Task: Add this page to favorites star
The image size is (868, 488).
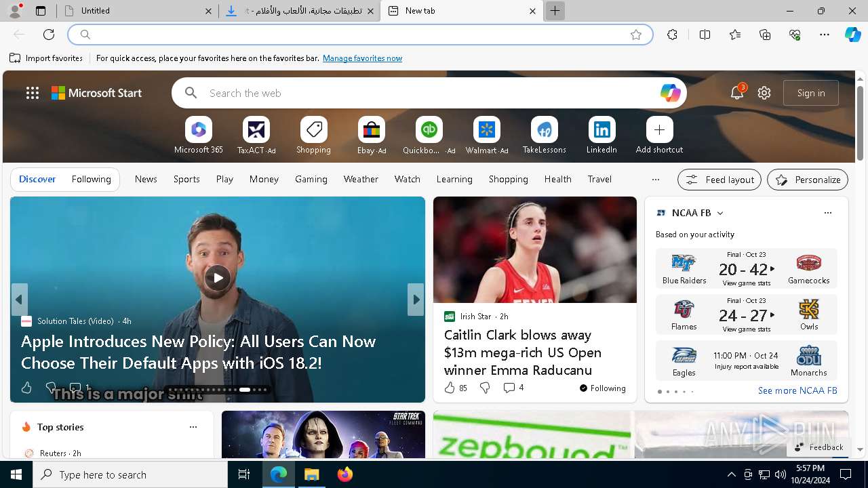Action: [x=636, y=35]
